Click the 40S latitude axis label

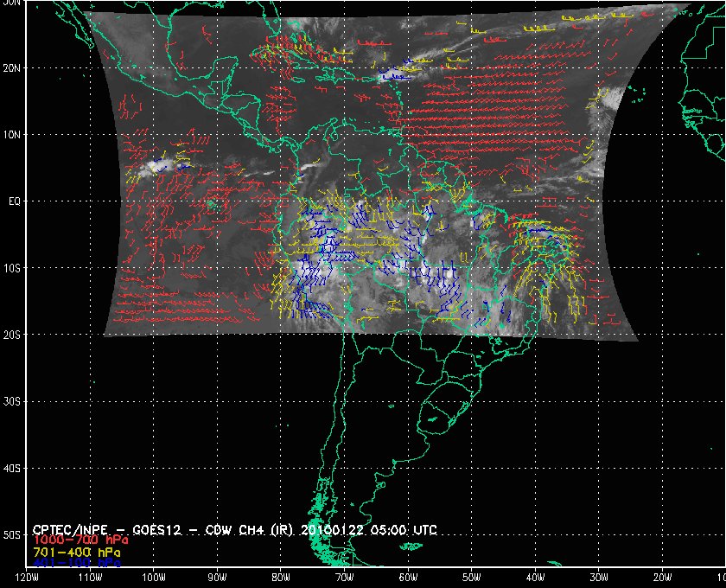pyautogui.click(x=11, y=468)
